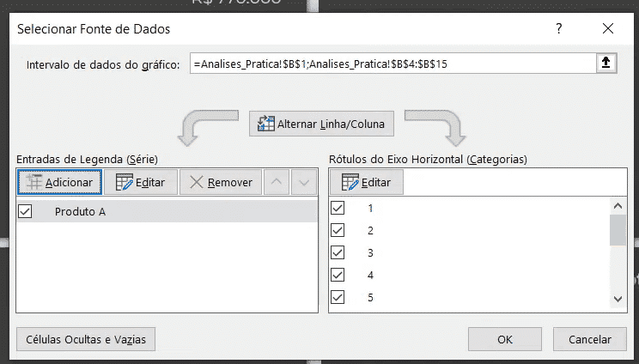Uncheck category 4 checkbox
Viewport: 639px width, 364px height.
(338, 276)
